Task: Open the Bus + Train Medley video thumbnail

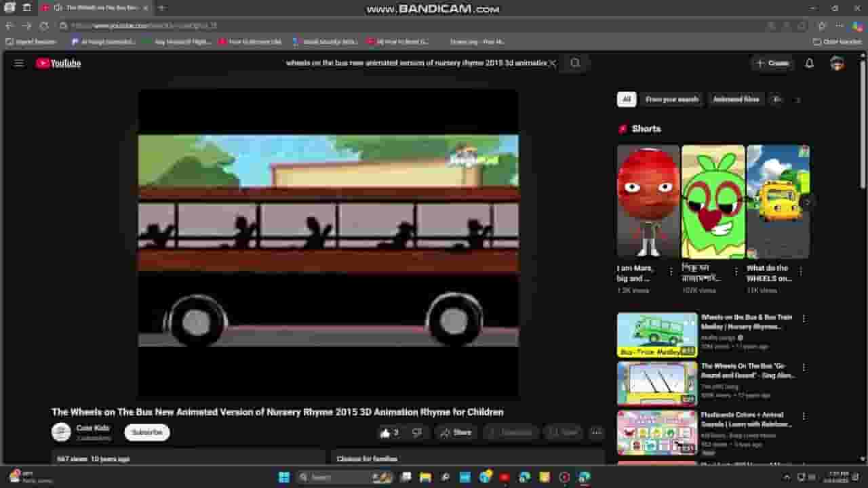Action: (657, 335)
